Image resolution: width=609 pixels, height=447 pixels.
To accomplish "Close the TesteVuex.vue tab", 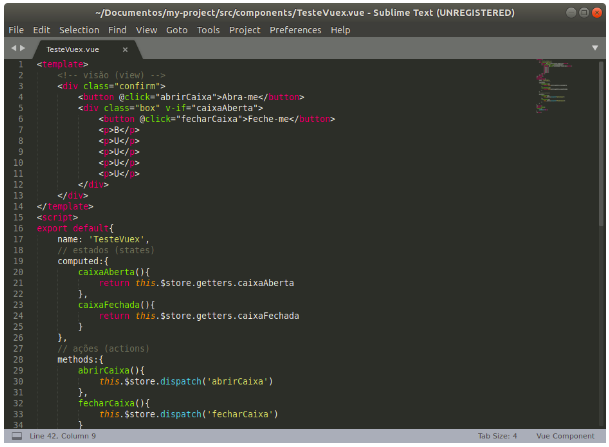I will [125, 49].
